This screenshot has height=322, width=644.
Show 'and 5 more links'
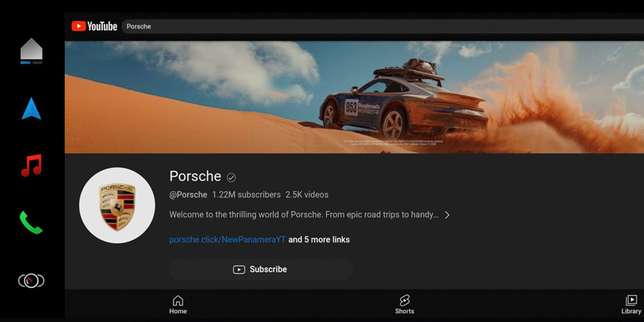pyautogui.click(x=319, y=240)
